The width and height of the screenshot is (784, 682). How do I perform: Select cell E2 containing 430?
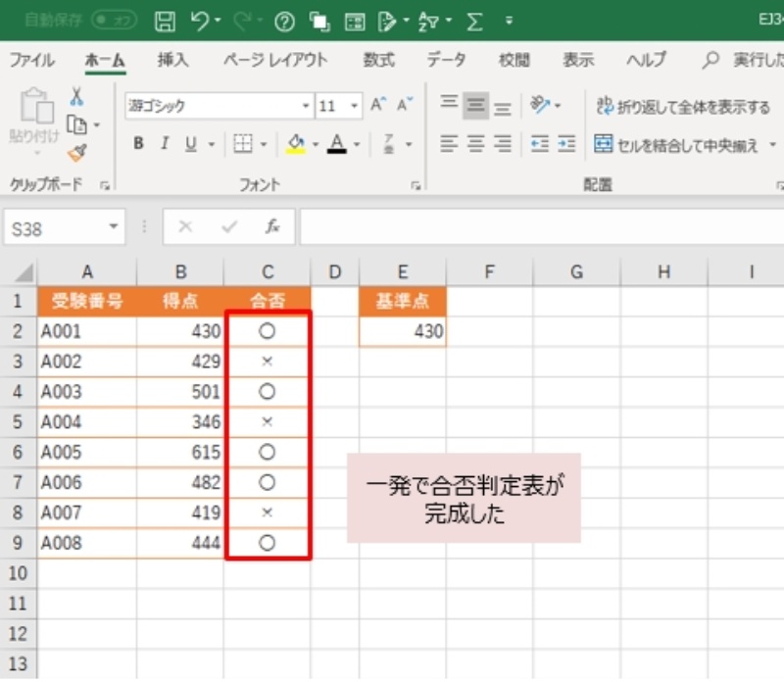402,332
